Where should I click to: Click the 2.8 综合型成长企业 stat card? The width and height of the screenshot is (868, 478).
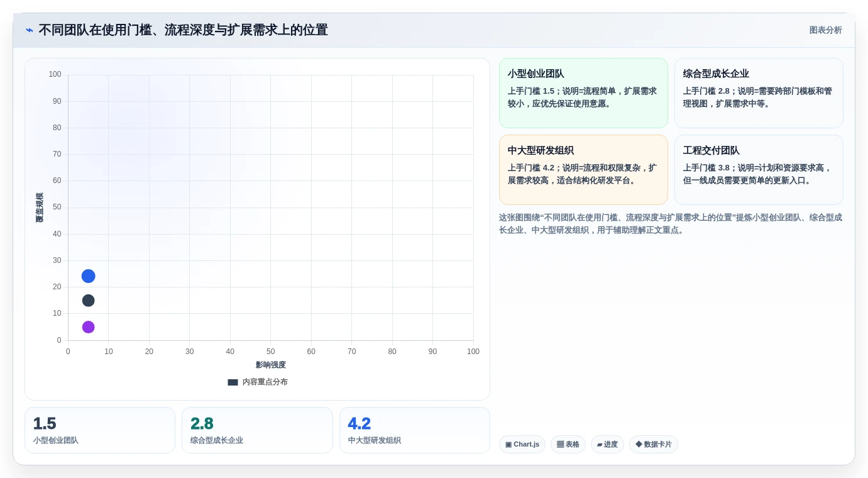pyautogui.click(x=257, y=430)
